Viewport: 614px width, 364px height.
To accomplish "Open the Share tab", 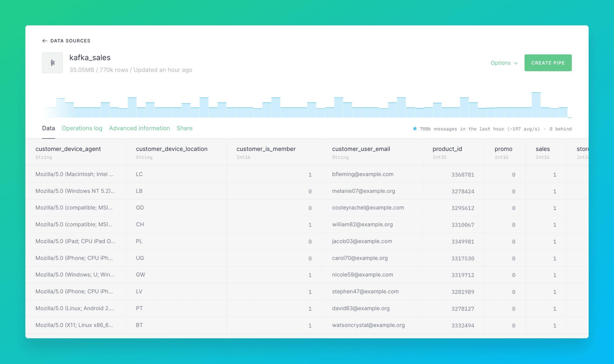I will click(x=184, y=128).
